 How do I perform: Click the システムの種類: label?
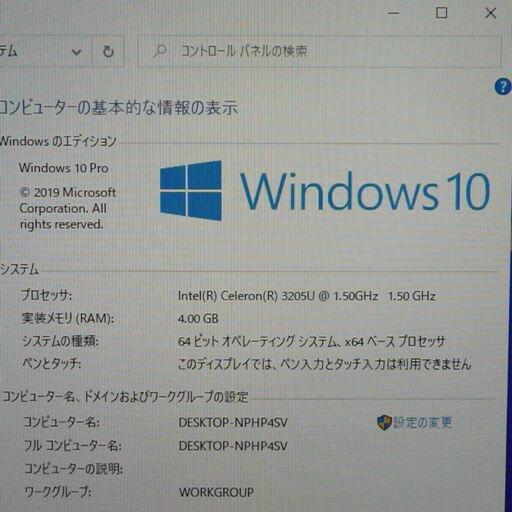[x=60, y=341]
